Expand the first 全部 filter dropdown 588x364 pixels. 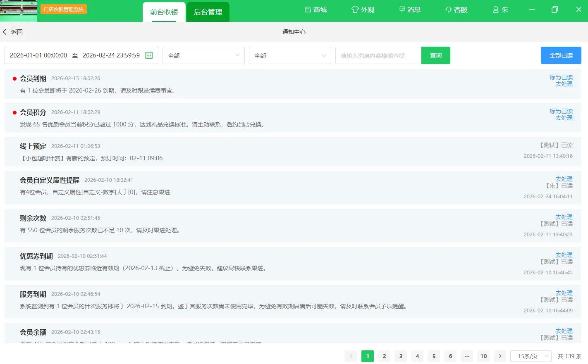click(203, 55)
